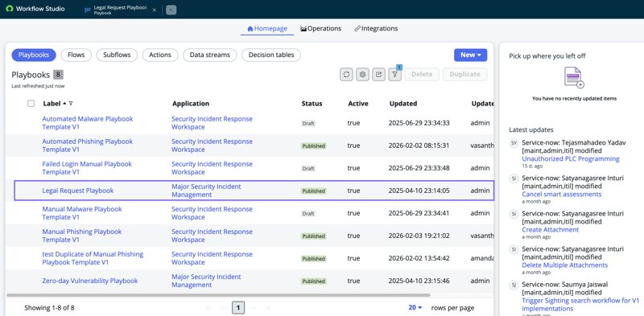Go to last page arrow
The image size is (644, 316).
click(268, 308)
